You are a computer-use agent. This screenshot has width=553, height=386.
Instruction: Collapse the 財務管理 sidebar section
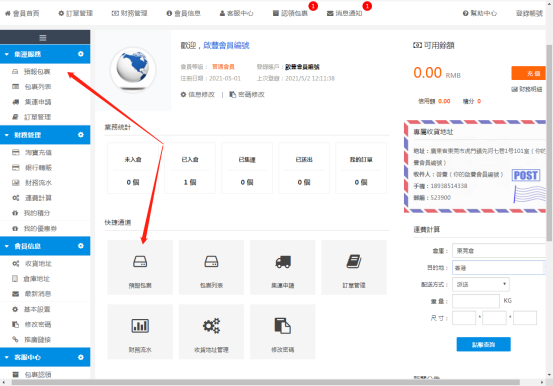(x=7, y=135)
